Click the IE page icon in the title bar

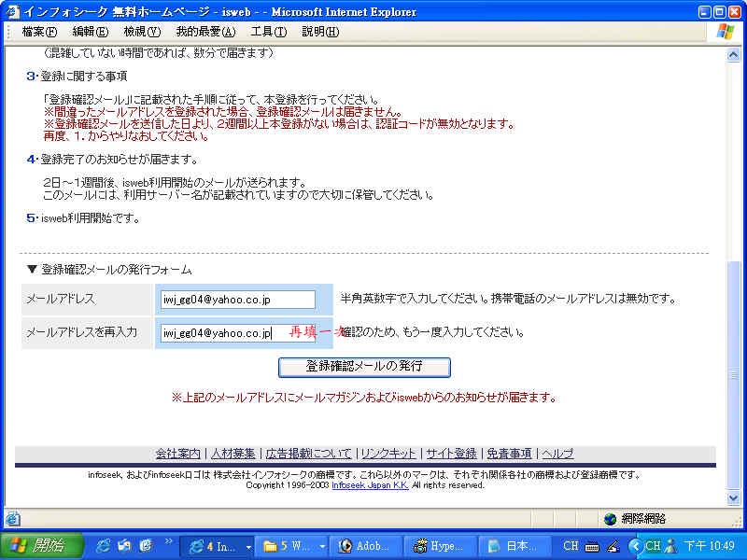tap(13, 11)
